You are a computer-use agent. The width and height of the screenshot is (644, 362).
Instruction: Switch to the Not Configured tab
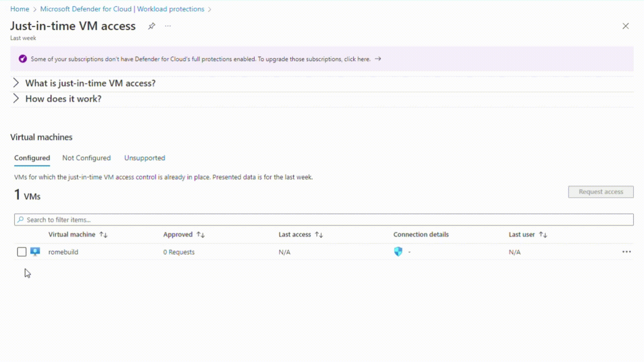click(x=86, y=158)
